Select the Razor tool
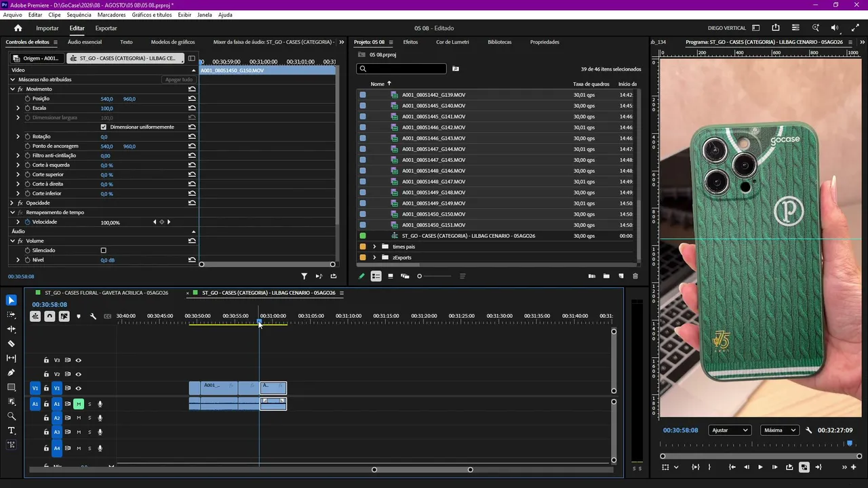Screen dimensions: 868x488 tap(12, 344)
